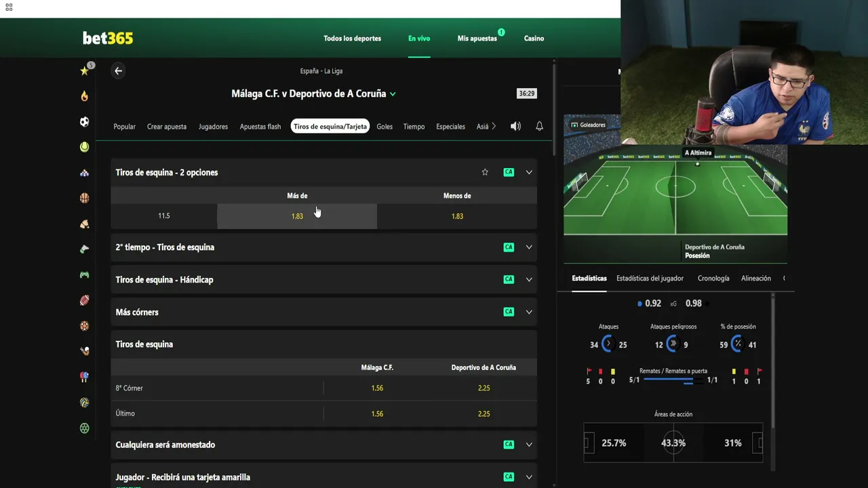Select the American football sport icon
This screenshot has height=488, width=868.
[84, 300]
